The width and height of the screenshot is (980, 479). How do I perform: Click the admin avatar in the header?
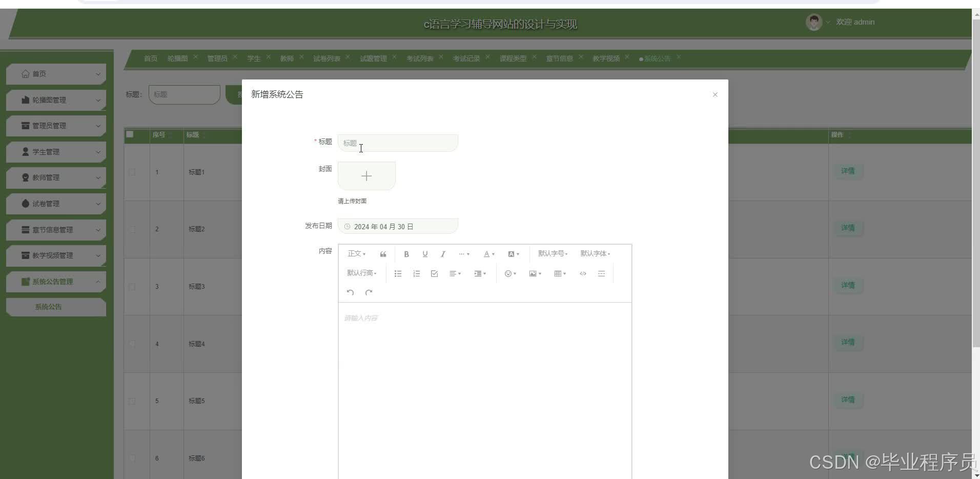pos(814,22)
